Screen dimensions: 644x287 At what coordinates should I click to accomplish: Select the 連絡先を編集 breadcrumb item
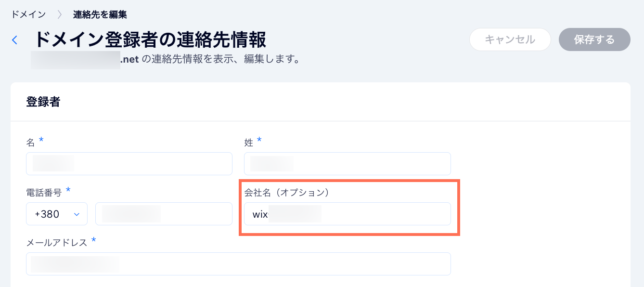(x=100, y=14)
